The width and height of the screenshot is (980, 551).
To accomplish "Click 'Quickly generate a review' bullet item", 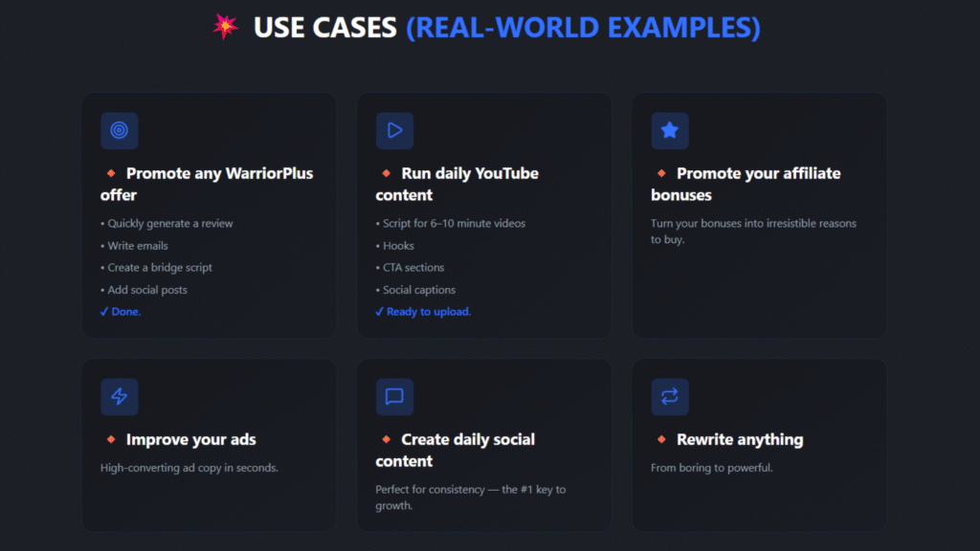I will 169,224.
